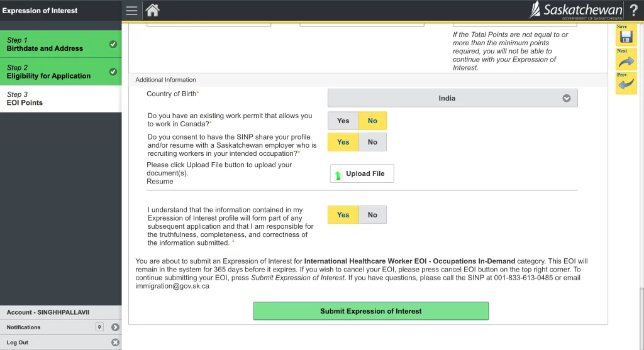Click the Upload File button
The image size is (644, 350).
[x=362, y=173]
